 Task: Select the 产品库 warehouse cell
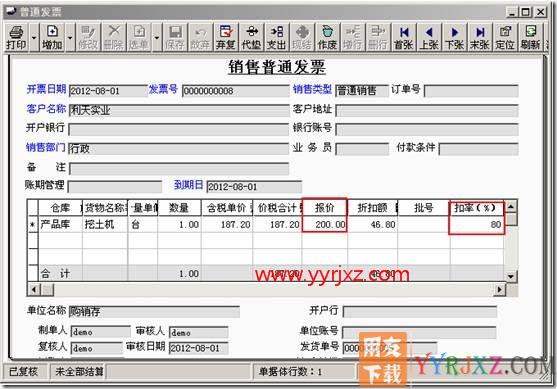pyautogui.click(x=60, y=225)
